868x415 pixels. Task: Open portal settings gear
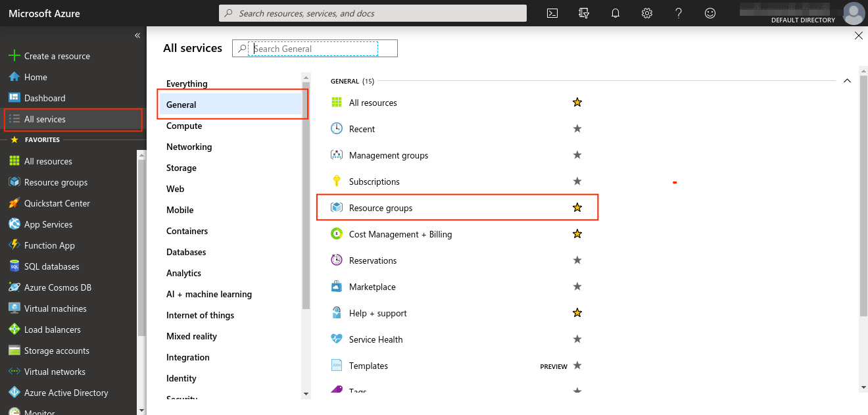click(x=647, y=13)
